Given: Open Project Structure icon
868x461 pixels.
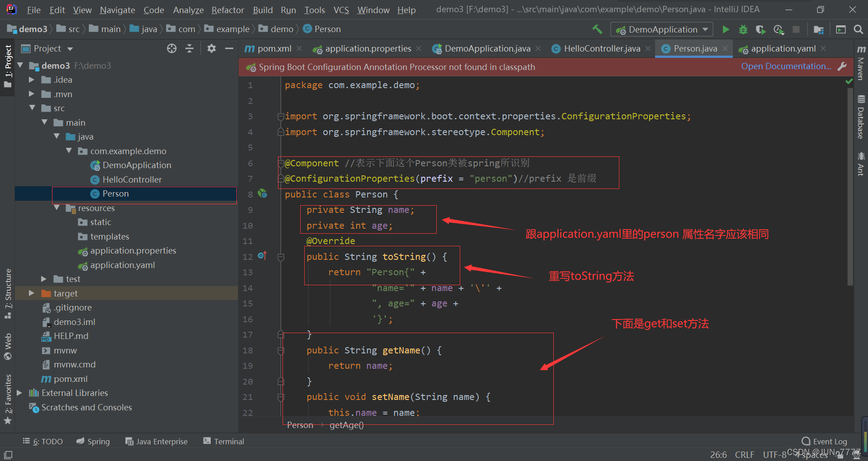Looking at the screenshot, I should tap(818, 29).
